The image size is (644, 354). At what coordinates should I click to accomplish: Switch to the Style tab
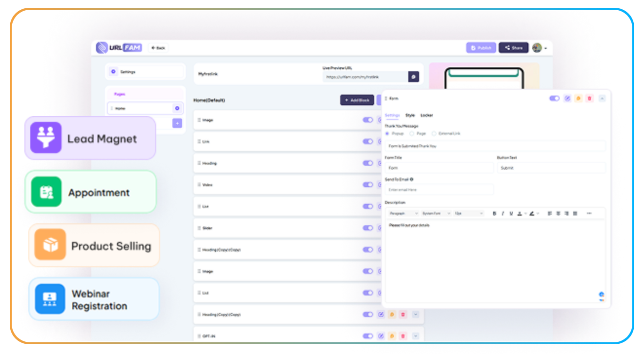point(410,116)
